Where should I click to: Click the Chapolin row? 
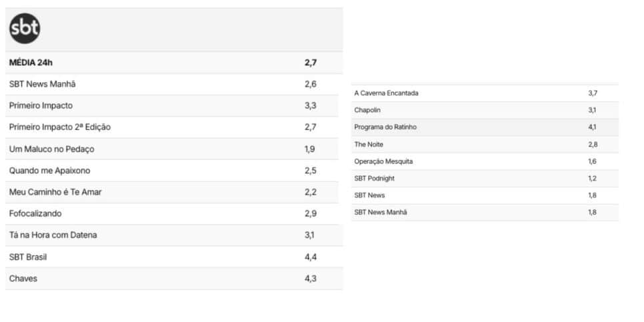point(485,111)
